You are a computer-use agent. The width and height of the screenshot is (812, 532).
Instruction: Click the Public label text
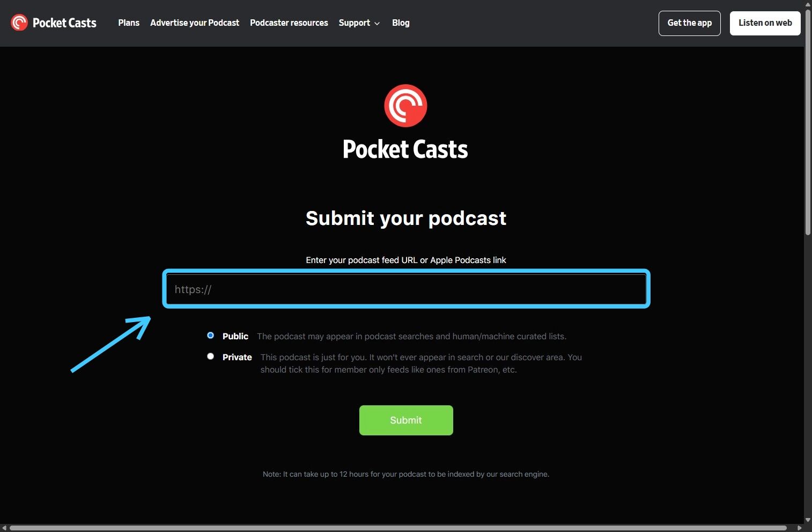pos(235,336)
